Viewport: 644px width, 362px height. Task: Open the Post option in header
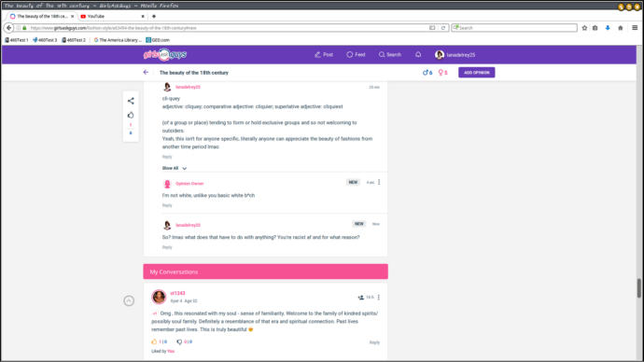pyautogui.click(x=324, y=55)
